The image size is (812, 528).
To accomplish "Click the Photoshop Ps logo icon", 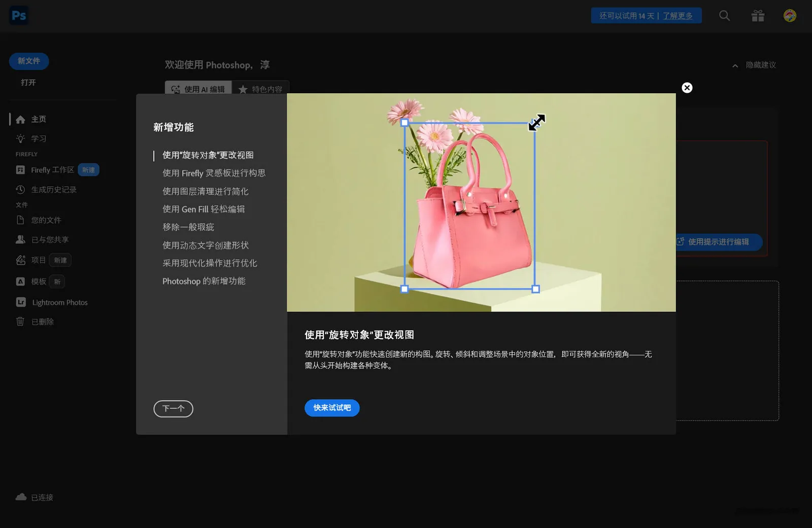I will coord(19,16).
